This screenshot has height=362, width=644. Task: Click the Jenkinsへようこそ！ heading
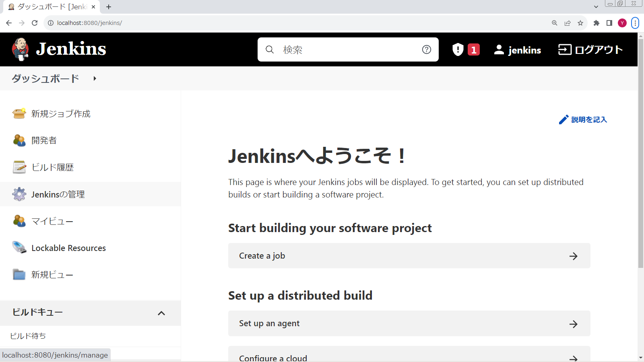click(x=317, y=156)
